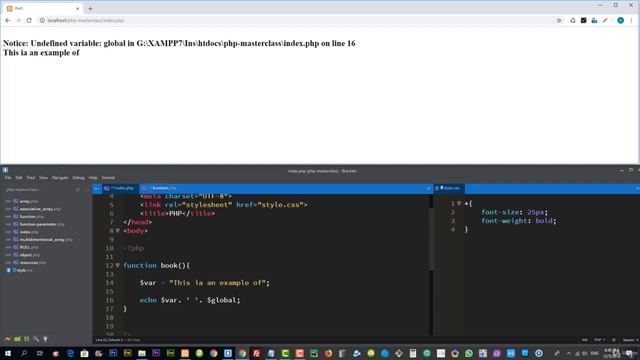Click the Chrome profile avatar icon

coord(620,20)
